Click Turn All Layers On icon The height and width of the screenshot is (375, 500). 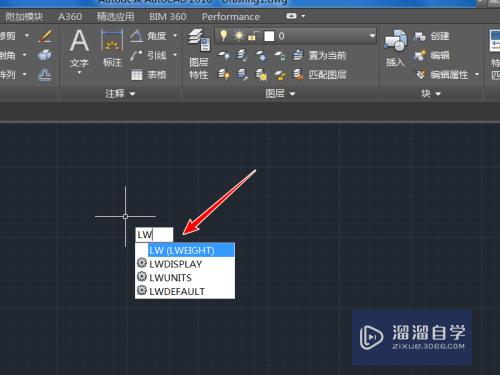(x=224, y=75)
